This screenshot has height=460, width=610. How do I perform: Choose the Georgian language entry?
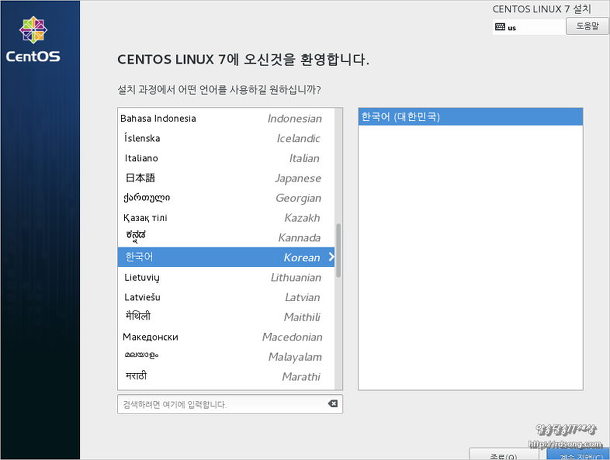coord(220,198)
